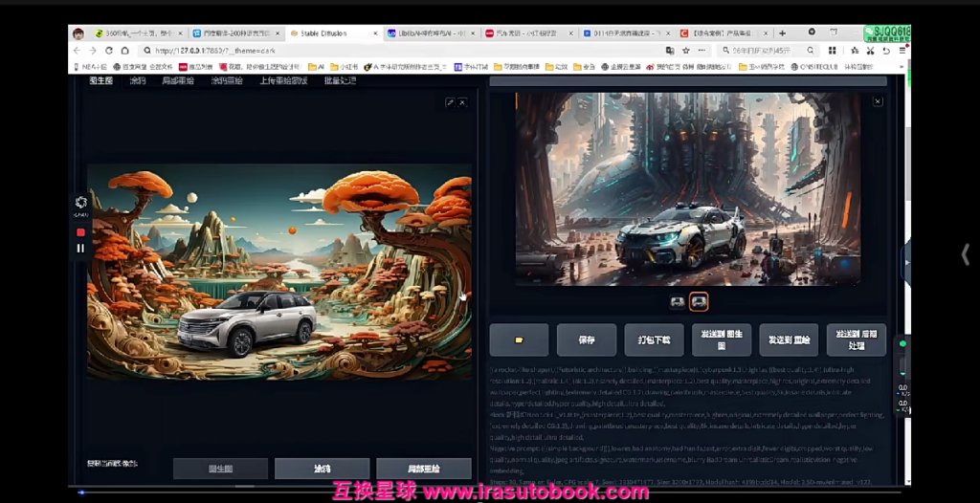The width and height of the screenshot is (980, 503).
Task: Copy image to 局部重绘 bottom button
Action: (424, 469)
